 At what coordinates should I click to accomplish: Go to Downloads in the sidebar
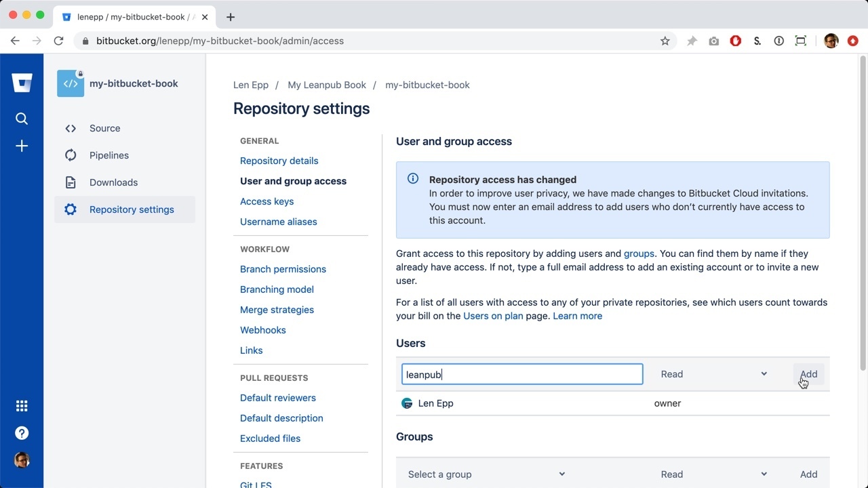tap(113, 182)
